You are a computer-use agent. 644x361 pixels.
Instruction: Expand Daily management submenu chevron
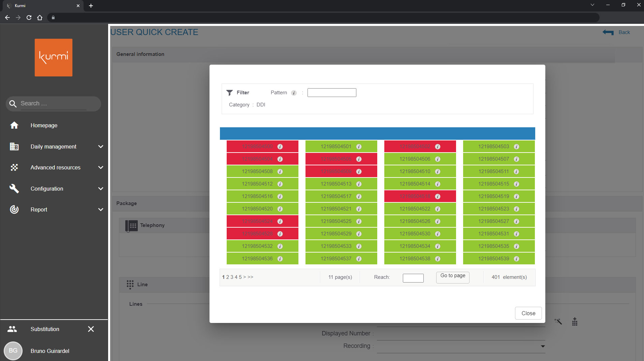click(101, 146)
